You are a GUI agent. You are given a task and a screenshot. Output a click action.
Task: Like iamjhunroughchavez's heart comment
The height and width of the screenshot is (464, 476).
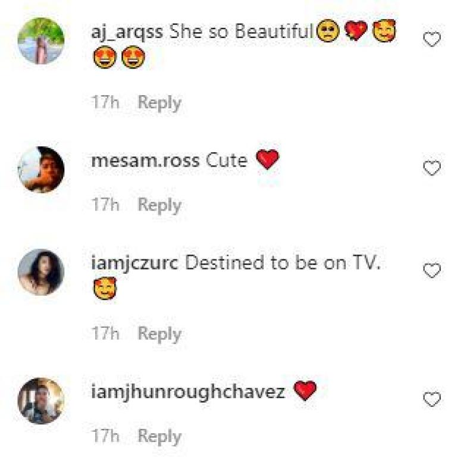coord(432,399)
